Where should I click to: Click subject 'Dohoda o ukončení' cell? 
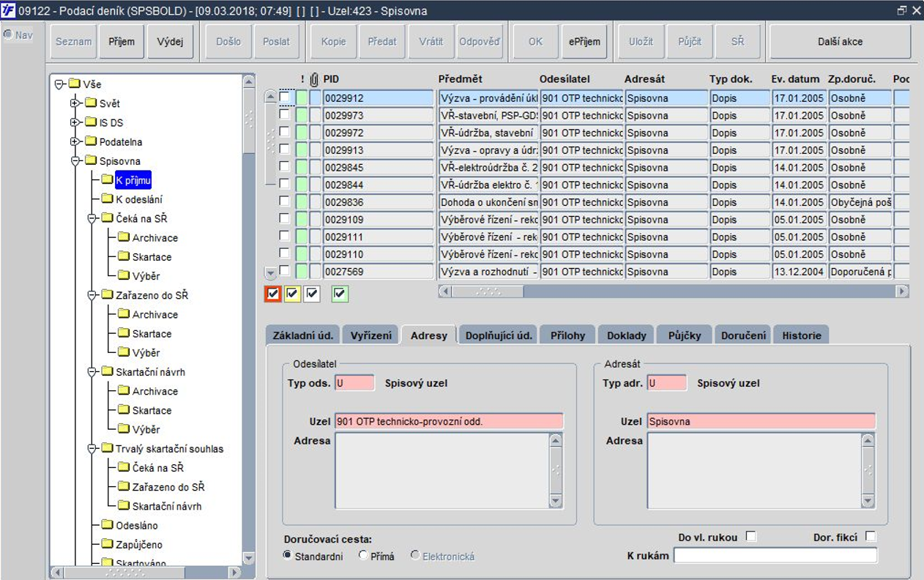[488, 202]
